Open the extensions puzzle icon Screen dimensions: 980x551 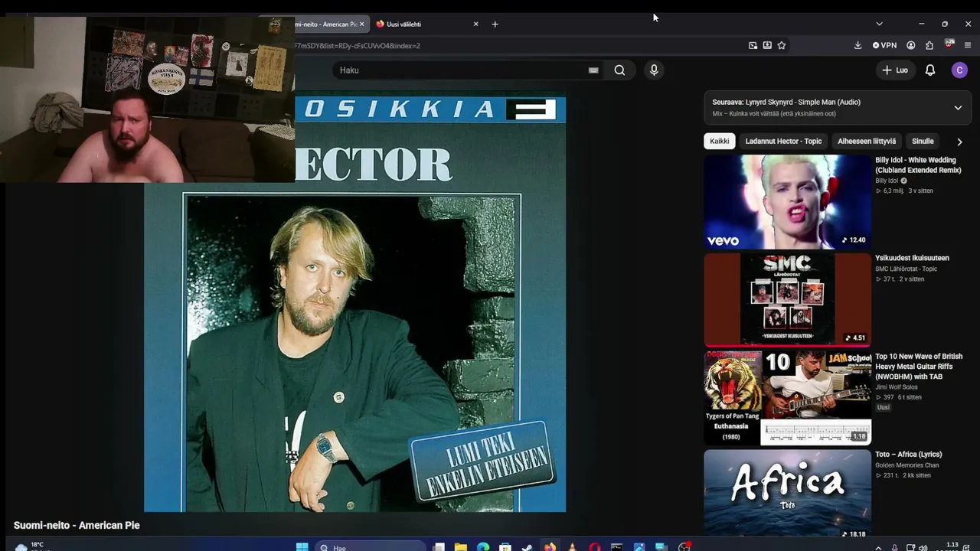[x=929, y=45]
